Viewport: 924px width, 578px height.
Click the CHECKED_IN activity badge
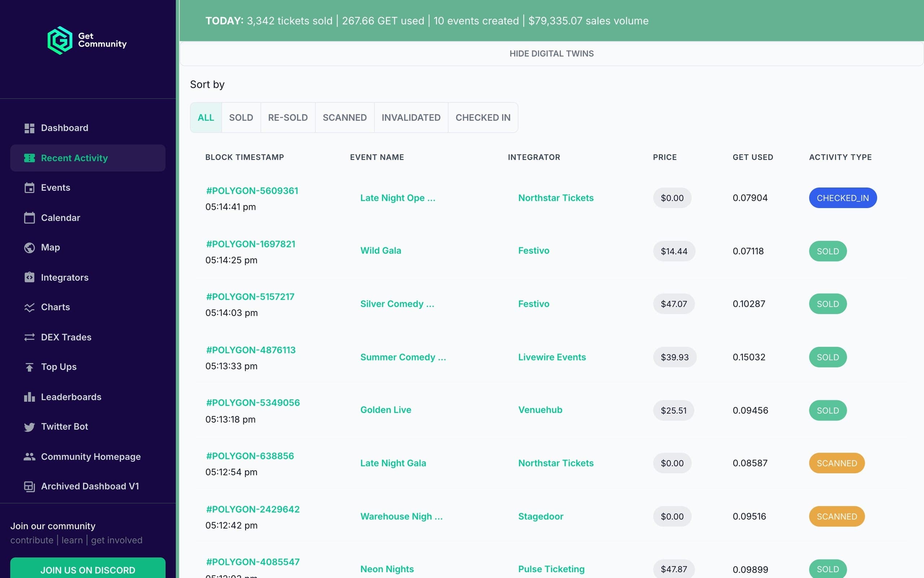tap(843, 198)
